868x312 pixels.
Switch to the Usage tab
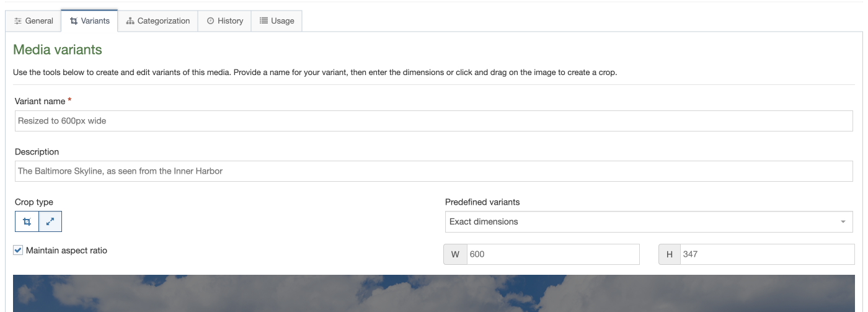[x=277, y=20]
